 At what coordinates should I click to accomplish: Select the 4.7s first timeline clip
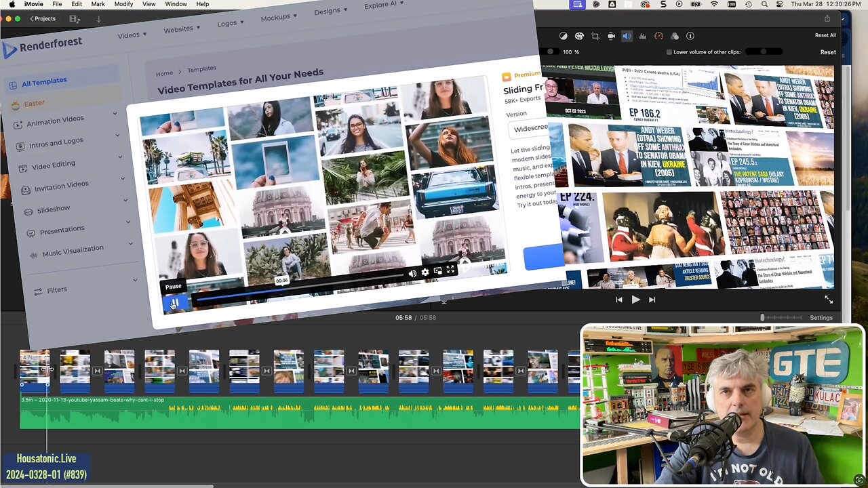coord(35,370)
